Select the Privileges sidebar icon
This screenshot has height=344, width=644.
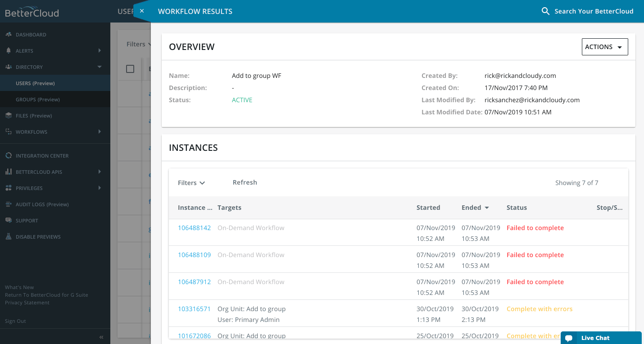(x=8, y=188)
